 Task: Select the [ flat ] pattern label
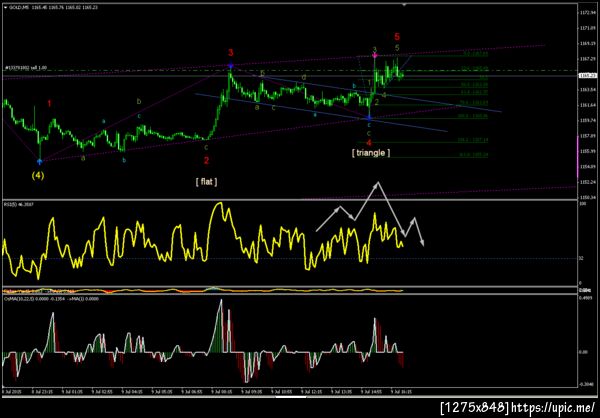[206, 181]
